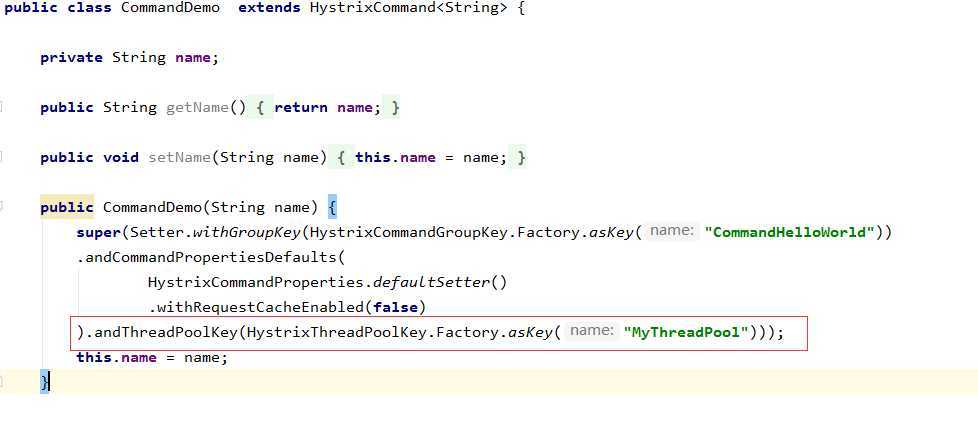Select the HystrixCommandProperties identifier

tap(256, 282)
